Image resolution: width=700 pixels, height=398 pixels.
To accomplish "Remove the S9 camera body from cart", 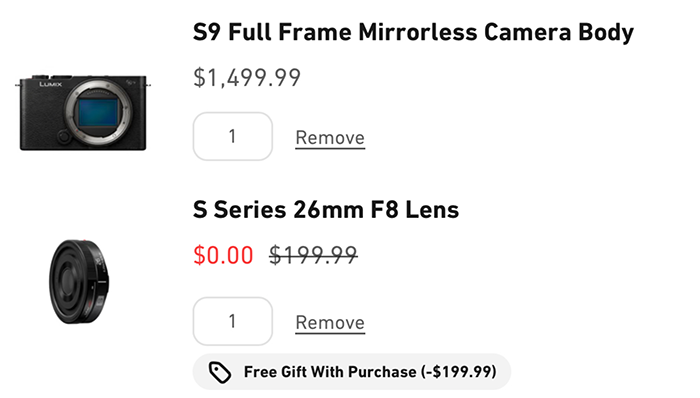I will [330, 138].
